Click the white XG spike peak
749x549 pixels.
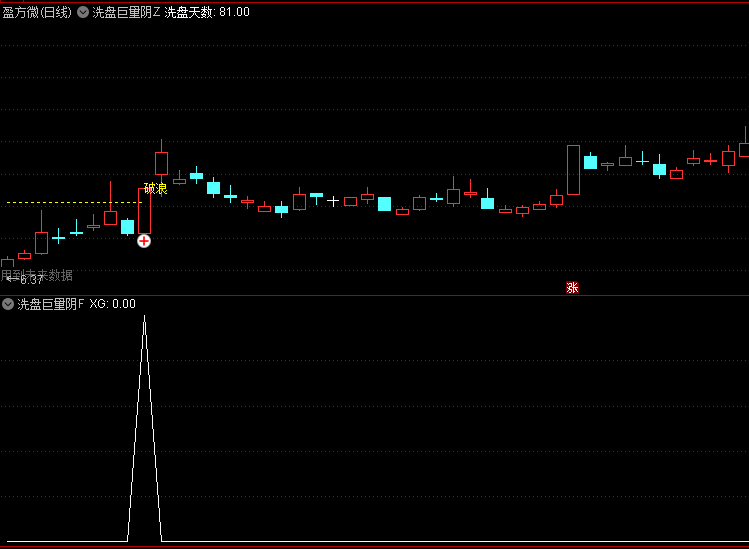[145, 318]
